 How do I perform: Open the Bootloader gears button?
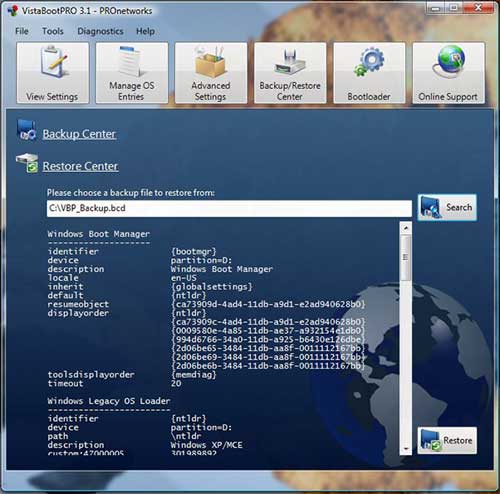[x=369, y=73]
